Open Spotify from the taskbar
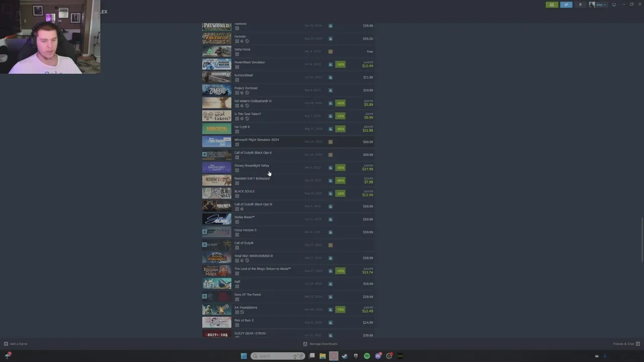The width and height of the screenshot is (644, 362). coord(367,356)
